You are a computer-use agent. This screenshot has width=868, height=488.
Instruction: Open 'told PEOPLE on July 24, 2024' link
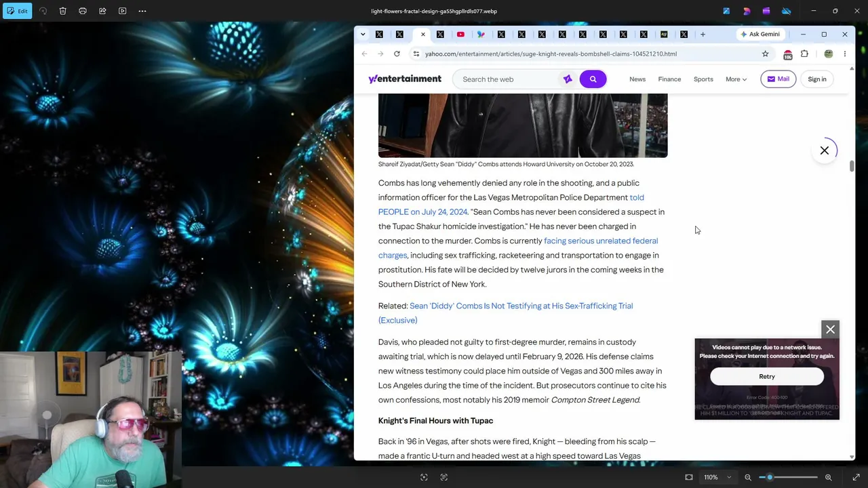[x=511, y=205]
